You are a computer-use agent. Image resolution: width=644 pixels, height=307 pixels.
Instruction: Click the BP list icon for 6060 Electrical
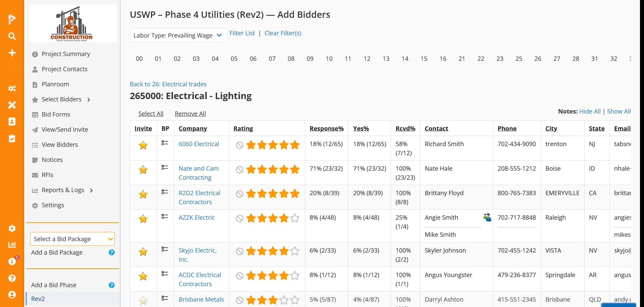point(165,143)
